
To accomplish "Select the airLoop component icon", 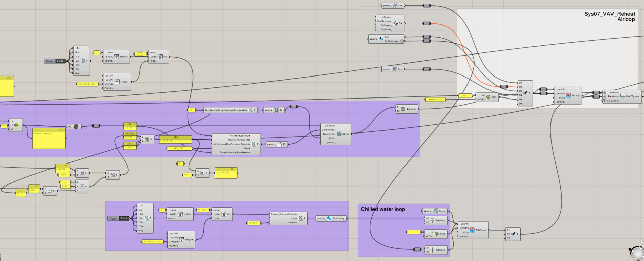I will pyautogui.click(x=568, y=96).
